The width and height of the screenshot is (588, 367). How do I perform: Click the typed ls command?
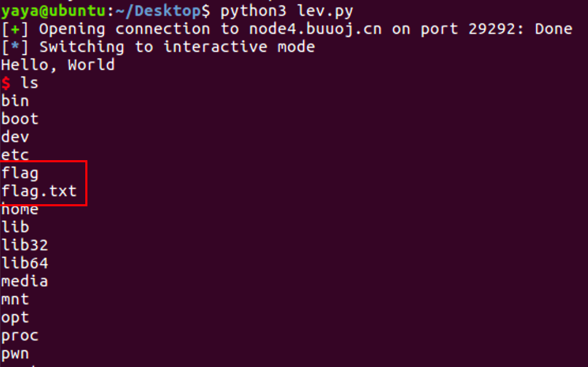coord(29,83)
